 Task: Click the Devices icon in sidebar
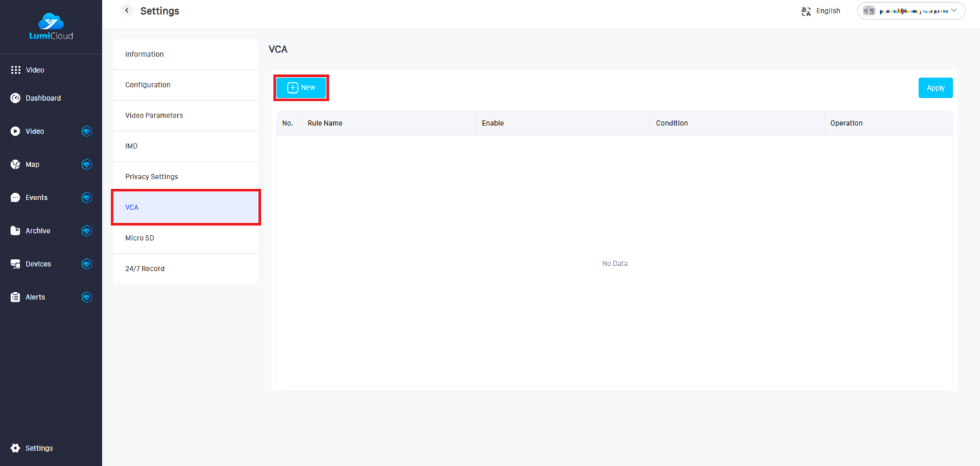point(15,264)
